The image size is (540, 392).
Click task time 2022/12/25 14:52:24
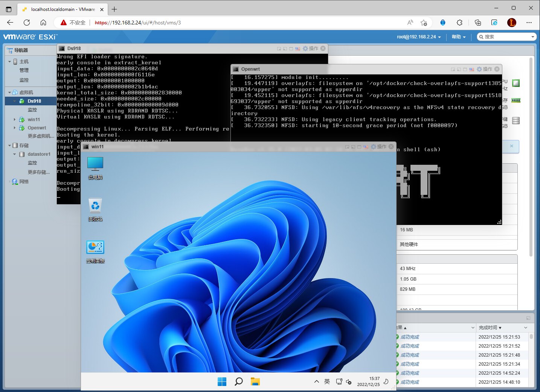tap(499, 373)
